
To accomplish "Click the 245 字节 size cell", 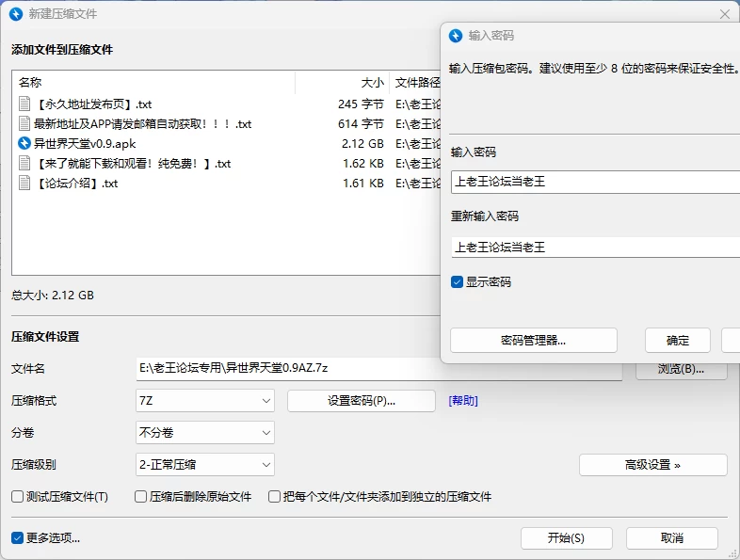I will (361, 104).
